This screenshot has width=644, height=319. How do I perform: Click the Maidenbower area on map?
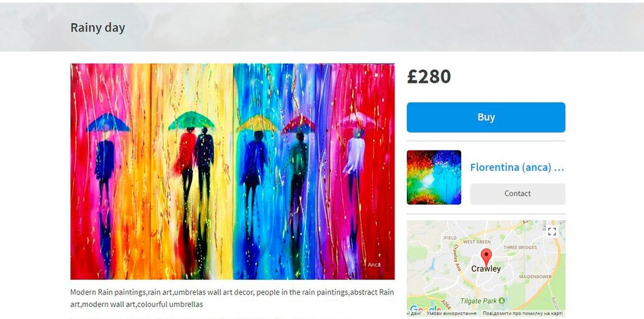pyautogui.click(x=535, y=277)
